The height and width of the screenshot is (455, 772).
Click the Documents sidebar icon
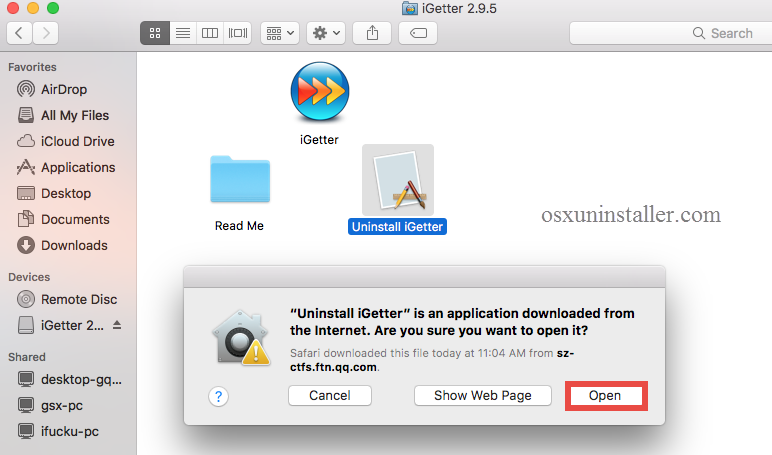click(26, 219)
